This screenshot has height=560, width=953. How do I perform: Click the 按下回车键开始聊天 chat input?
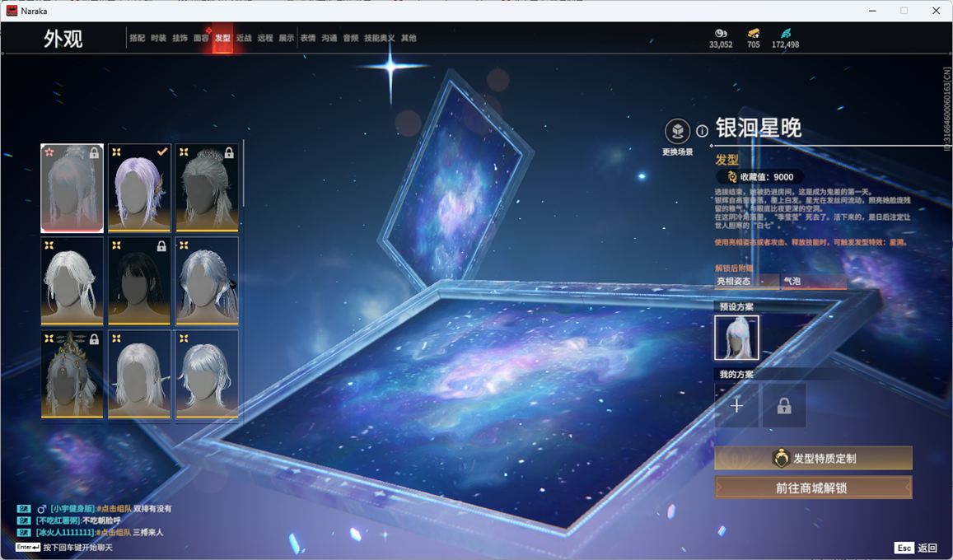(x=77, y=548)
